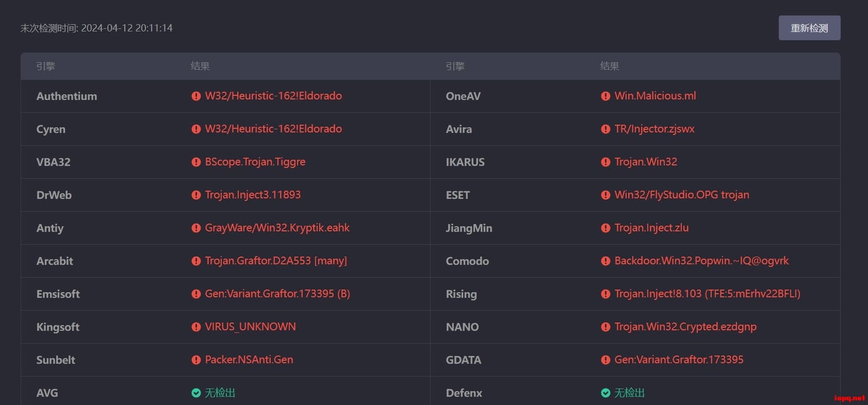Click the TR/Injector.zjswx result text
Image resolution: width=868 pixels, height=405 pixels.
coord(654,129)
